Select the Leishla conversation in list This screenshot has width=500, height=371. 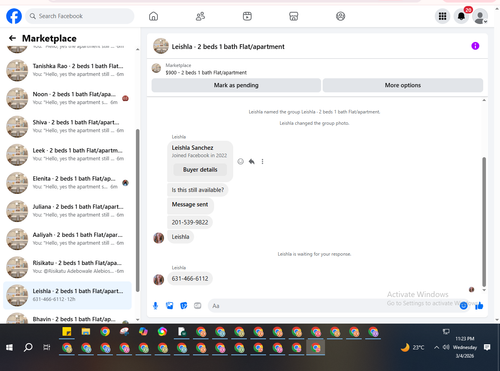[x=67, y=295]
